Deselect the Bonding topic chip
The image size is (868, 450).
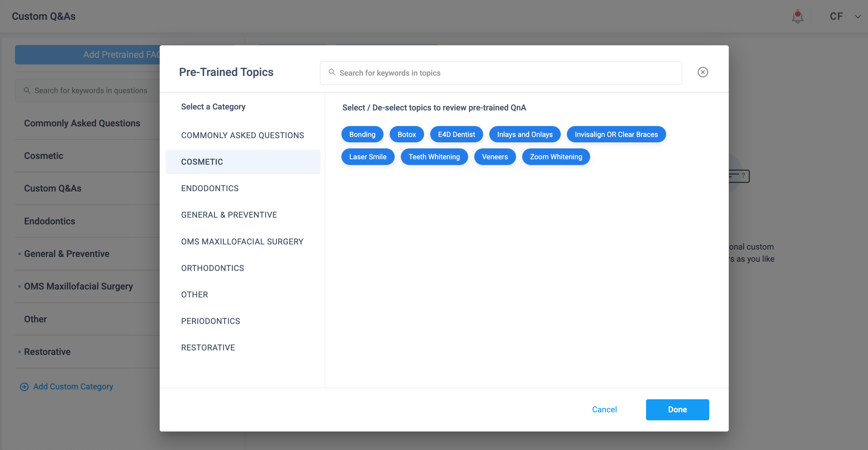(x=362, y=134)
